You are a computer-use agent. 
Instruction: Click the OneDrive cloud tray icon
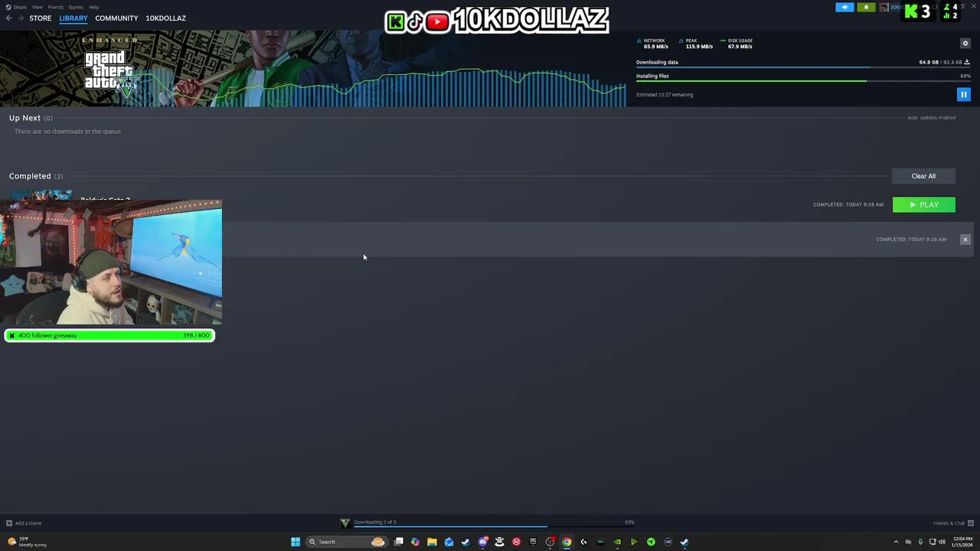(x=908, y=542)
